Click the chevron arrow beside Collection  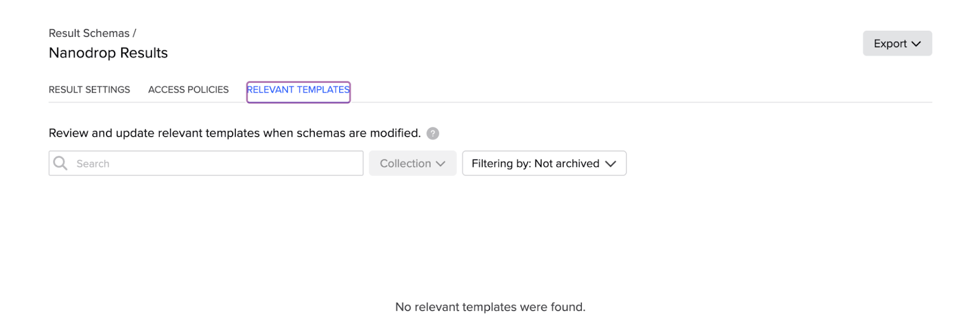coord(440,164)
